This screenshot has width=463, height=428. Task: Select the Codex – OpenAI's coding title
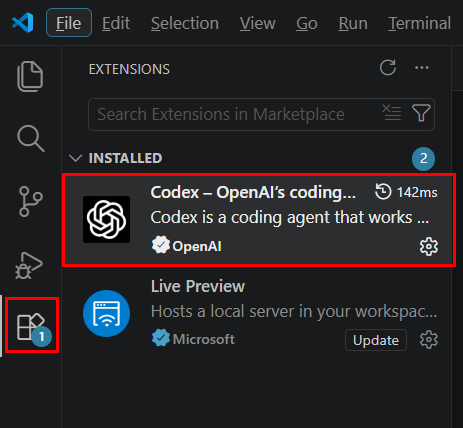253,193
